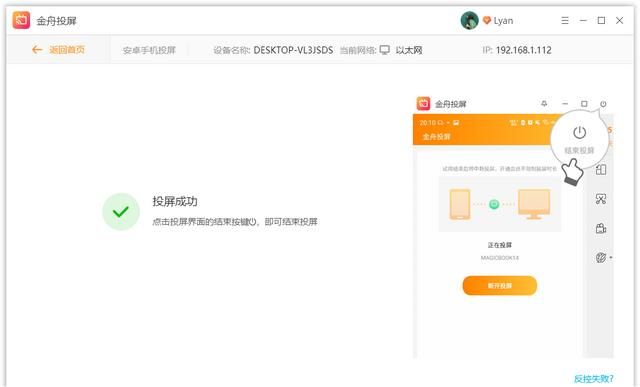The image size is (640, 387).
Task: Close the main 金舟投屏 window
Action: (620, 20)
